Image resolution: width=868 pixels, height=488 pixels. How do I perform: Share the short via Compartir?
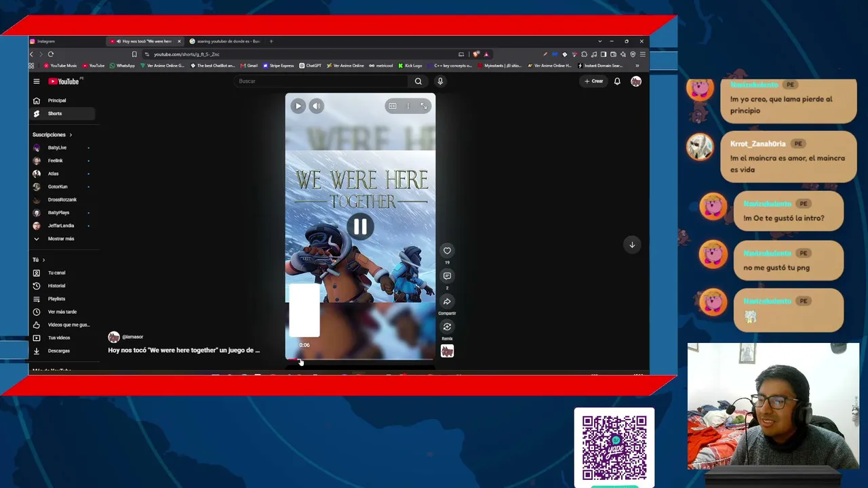pos(447,302)
